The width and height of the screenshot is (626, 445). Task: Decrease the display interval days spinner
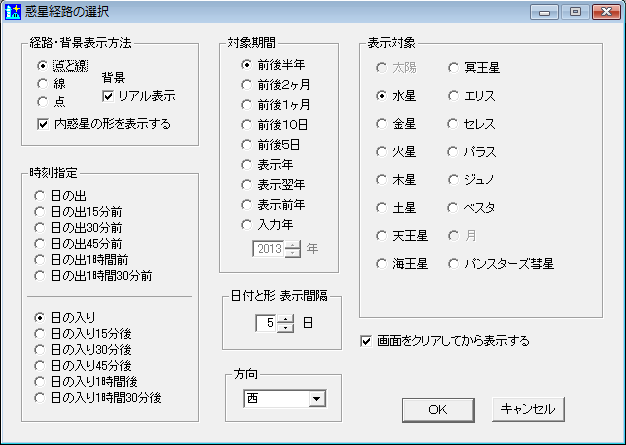coord(286,327)
